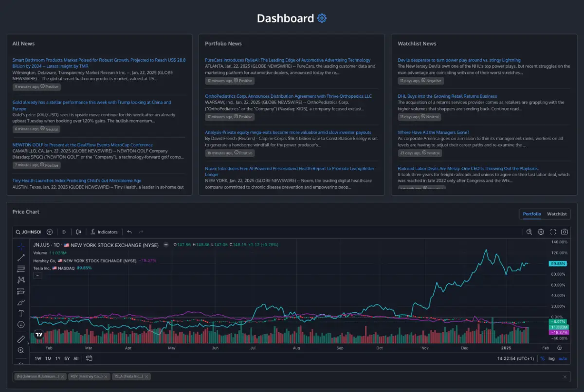Remove the TSLA symbol tag
Screen dimensions: 584x392
147,376
